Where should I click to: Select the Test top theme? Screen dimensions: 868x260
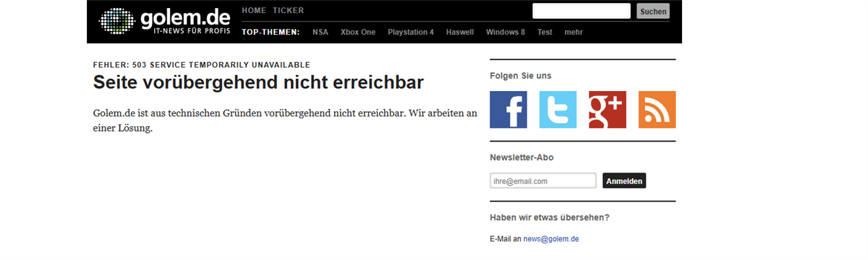545,32
